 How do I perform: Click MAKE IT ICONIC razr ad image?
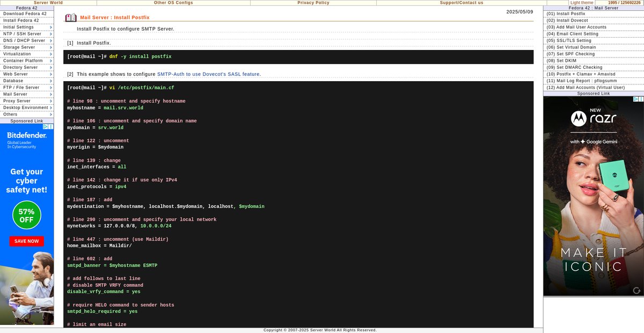click(x=594, y=260)
